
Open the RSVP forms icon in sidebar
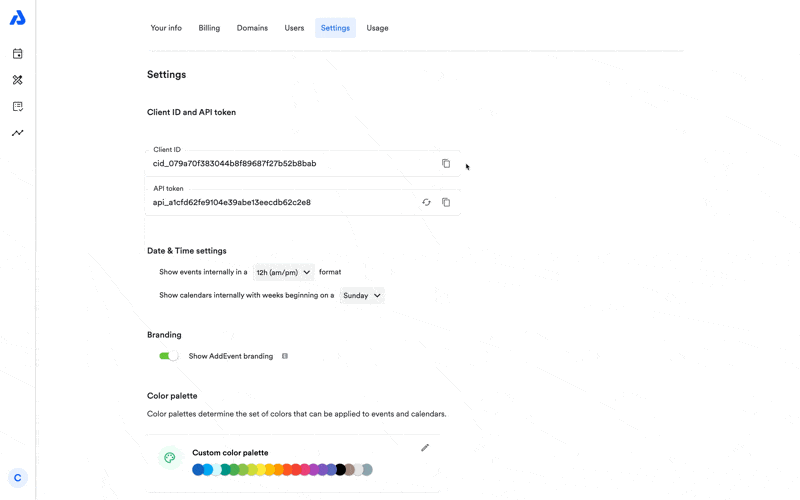pyautogui.click(x=17, y=106)
